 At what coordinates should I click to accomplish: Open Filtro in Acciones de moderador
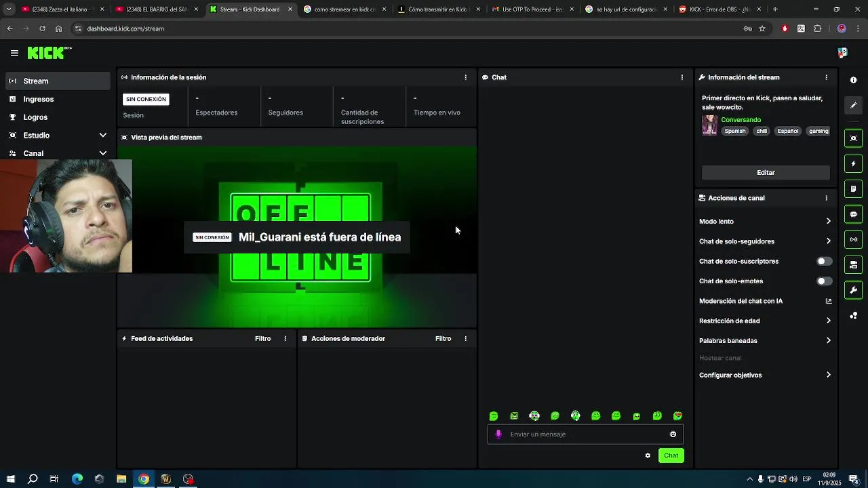[443, 338]
